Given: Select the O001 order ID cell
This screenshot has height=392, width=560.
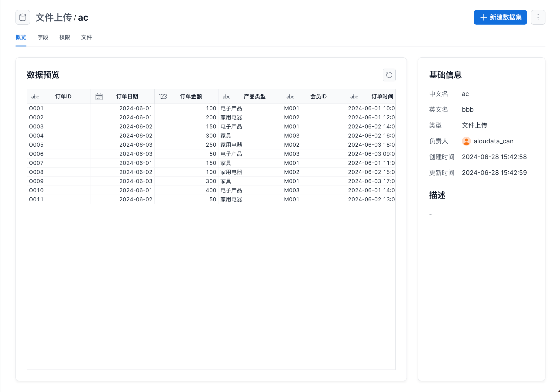Looking at the screenshot, I should pyautogui.click(x=36, y=108).
